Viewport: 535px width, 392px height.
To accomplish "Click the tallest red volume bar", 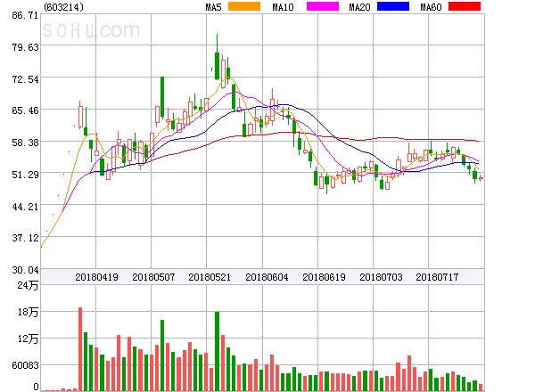I will pos(80,349).
